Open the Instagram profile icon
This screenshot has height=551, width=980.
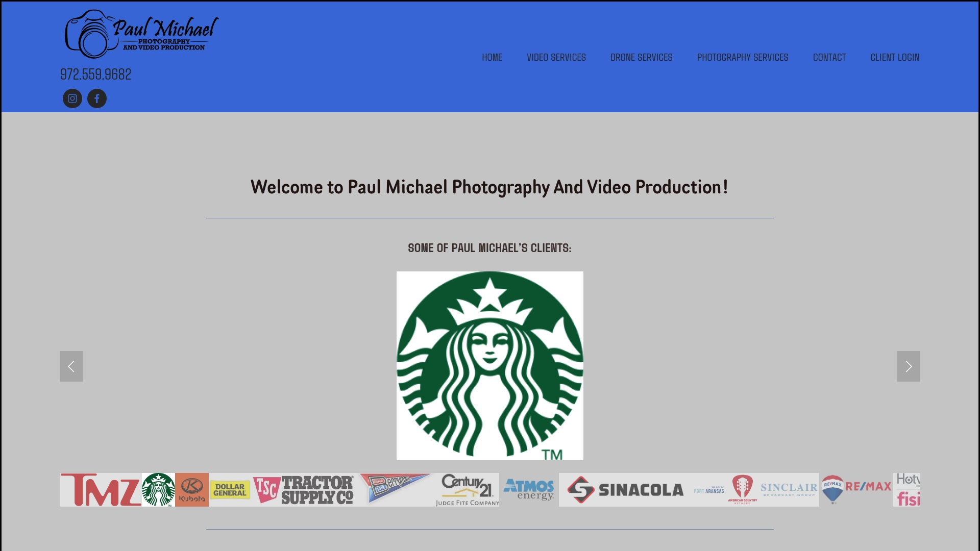pyautogui.click(x=72, y=98)
